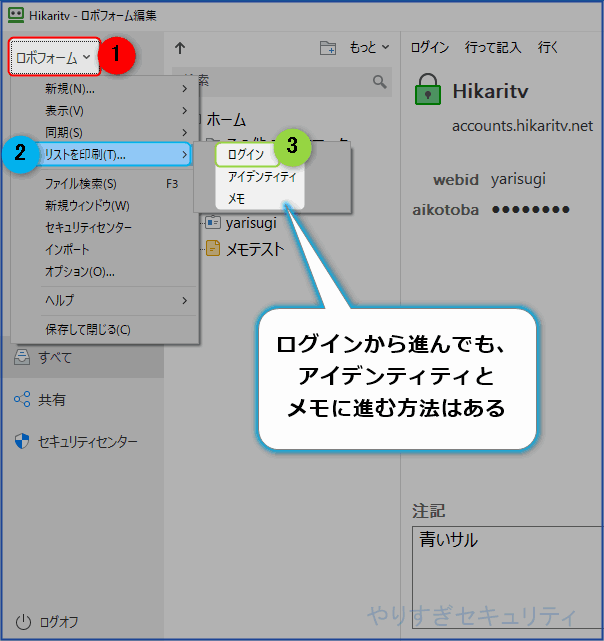This screenshot has height=641, width=604.
Task: Select メモテスト tree item
Action: coord(255,249)
